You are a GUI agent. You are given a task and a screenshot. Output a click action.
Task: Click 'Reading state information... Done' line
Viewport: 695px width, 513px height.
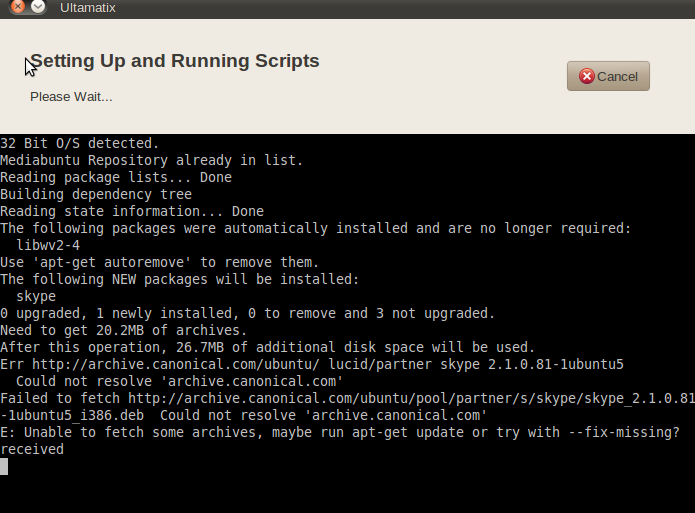click(x=132, y=211)
